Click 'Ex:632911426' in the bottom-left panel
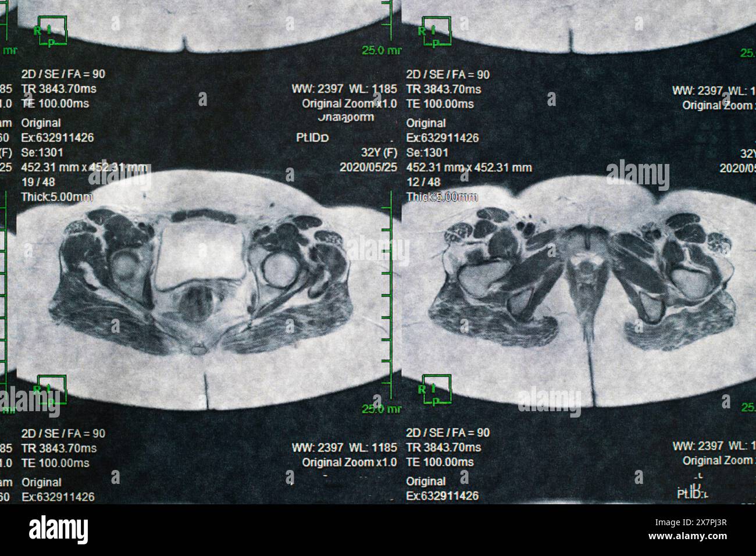 [58, 497]
